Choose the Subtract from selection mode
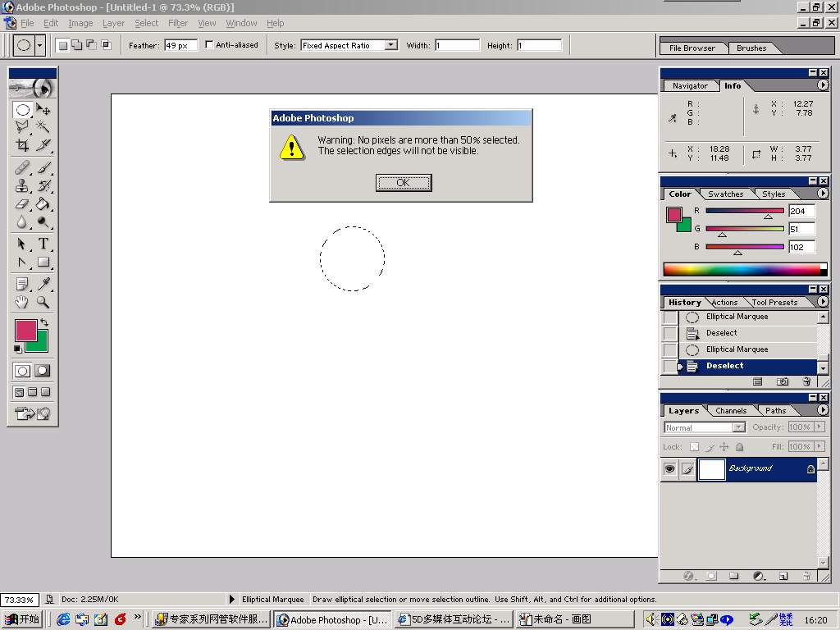 92,45
